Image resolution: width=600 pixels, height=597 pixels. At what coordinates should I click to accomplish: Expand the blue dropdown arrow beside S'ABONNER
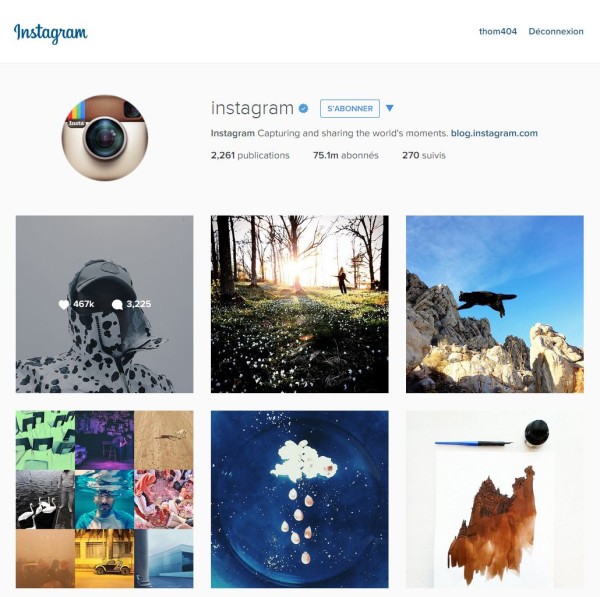pos(390,108)
